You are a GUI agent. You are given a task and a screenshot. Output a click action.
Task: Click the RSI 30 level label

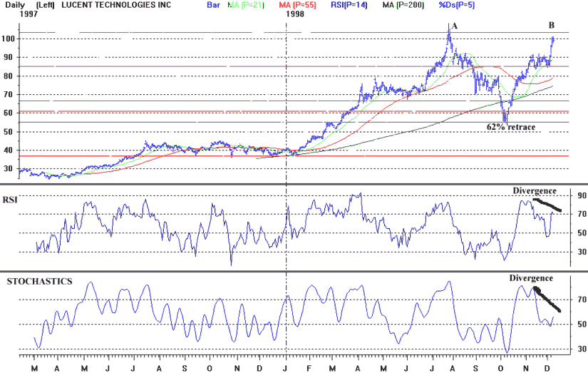pyautogui.click(x=582, y=252)
